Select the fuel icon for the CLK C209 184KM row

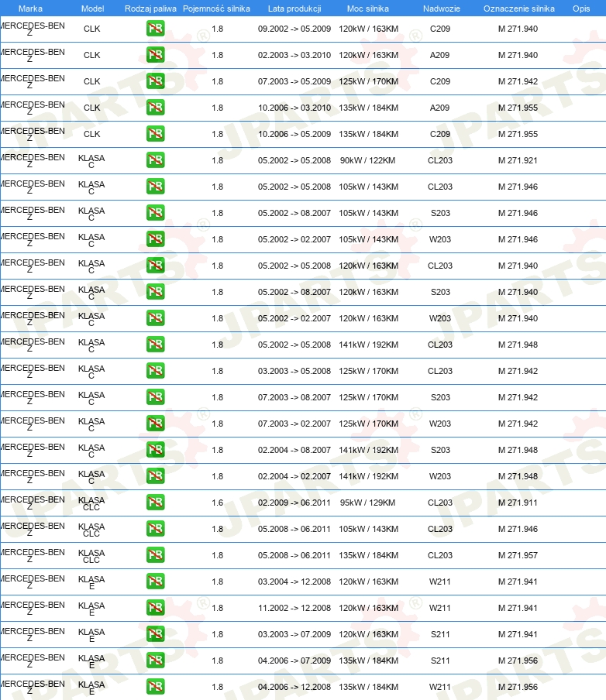(x=156, y=134)
